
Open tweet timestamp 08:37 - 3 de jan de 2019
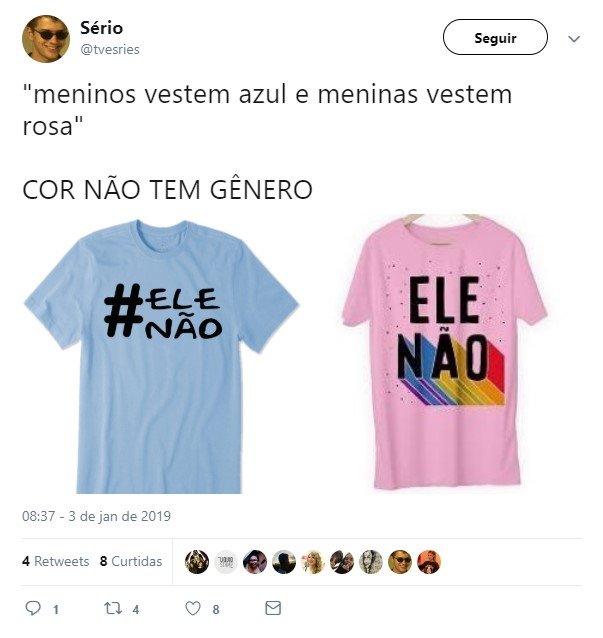96,516
